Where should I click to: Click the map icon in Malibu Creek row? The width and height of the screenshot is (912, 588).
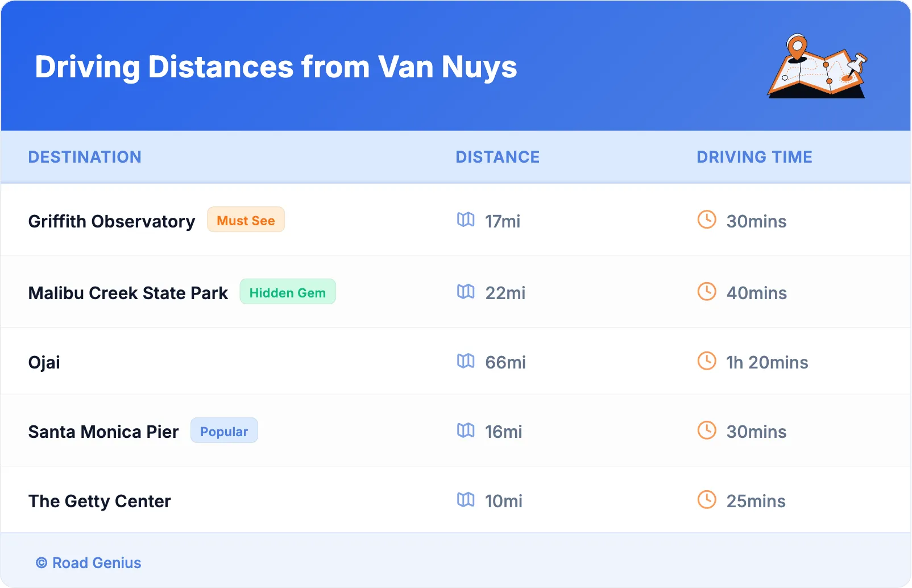466,292
